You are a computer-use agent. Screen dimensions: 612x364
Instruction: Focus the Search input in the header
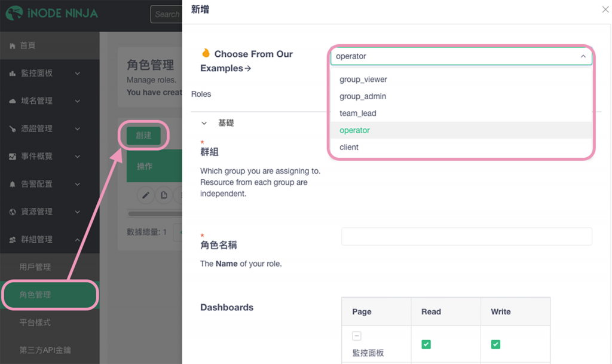point(166,14)
